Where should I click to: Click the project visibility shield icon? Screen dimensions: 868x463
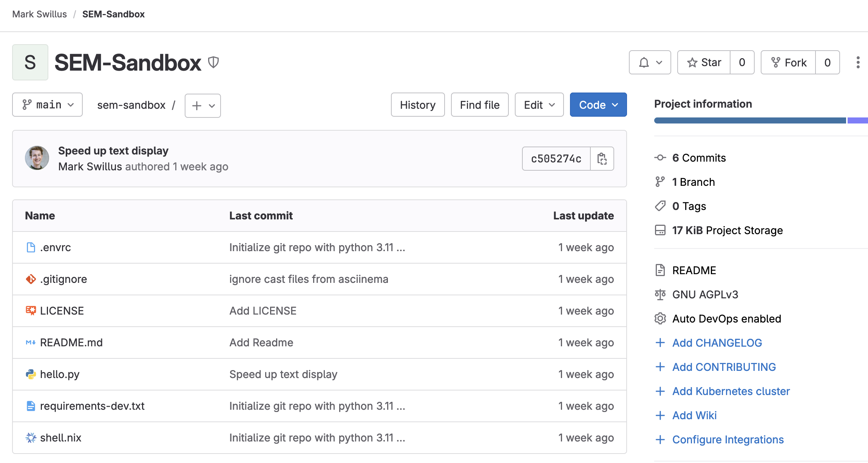tap(213, 62)
